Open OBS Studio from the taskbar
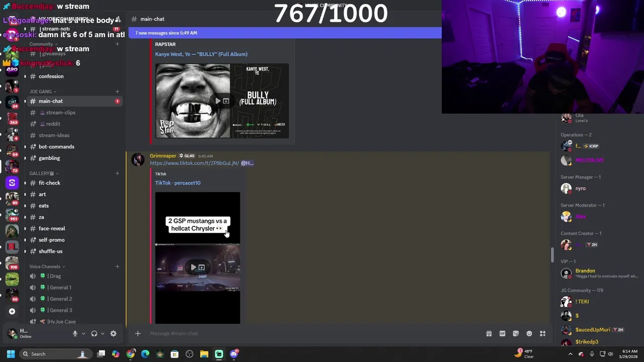 coord(189,354)
